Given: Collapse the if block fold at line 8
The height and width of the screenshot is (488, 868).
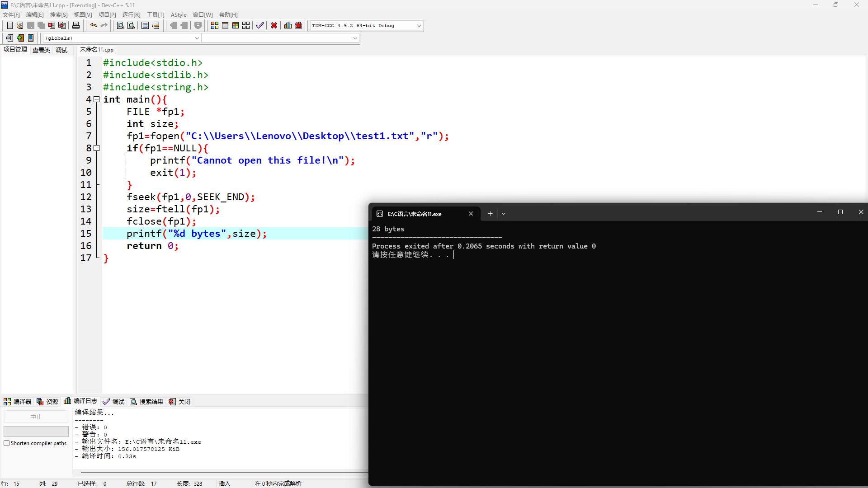Looking at the screenshot, I should (x=97, y=148).
